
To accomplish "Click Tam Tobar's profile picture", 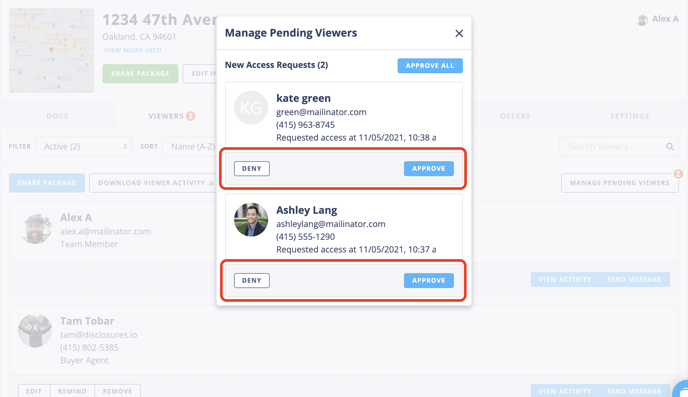I will tap(35, 331).
